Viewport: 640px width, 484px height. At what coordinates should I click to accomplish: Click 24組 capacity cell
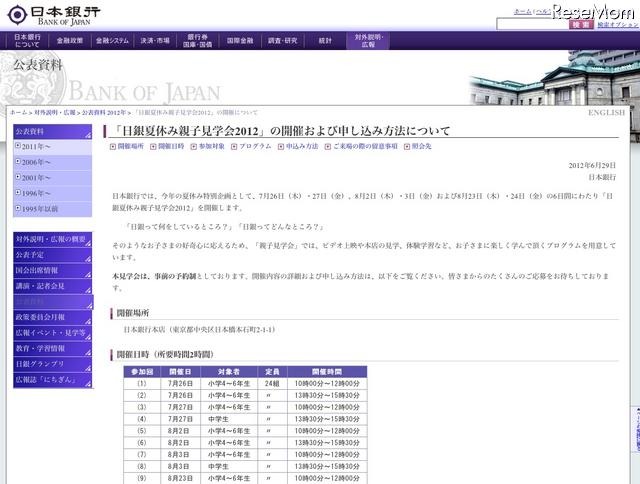(272, 384)
